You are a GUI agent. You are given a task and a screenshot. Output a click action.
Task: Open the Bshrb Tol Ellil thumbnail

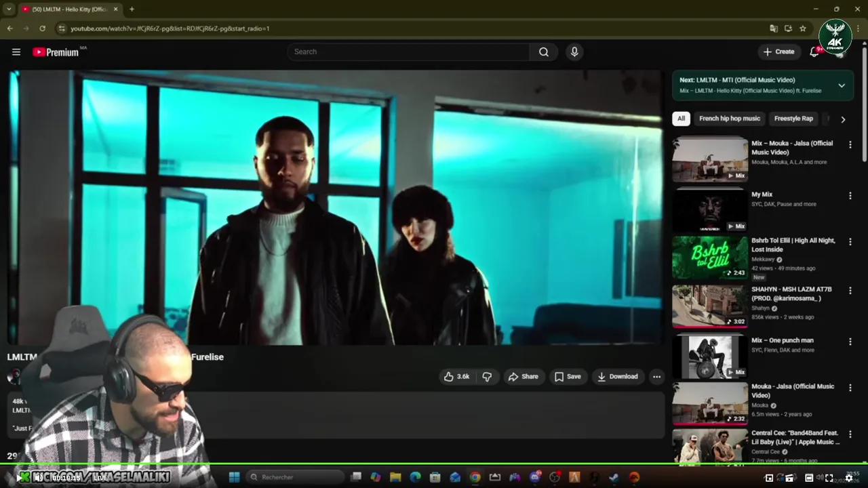[710, 257]
